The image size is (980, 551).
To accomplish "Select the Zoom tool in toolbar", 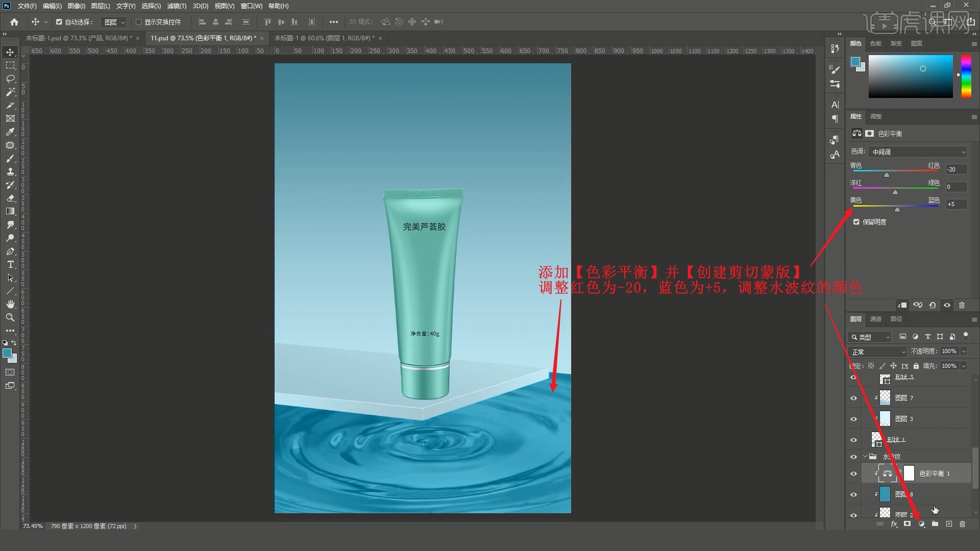I will (10, 317).
